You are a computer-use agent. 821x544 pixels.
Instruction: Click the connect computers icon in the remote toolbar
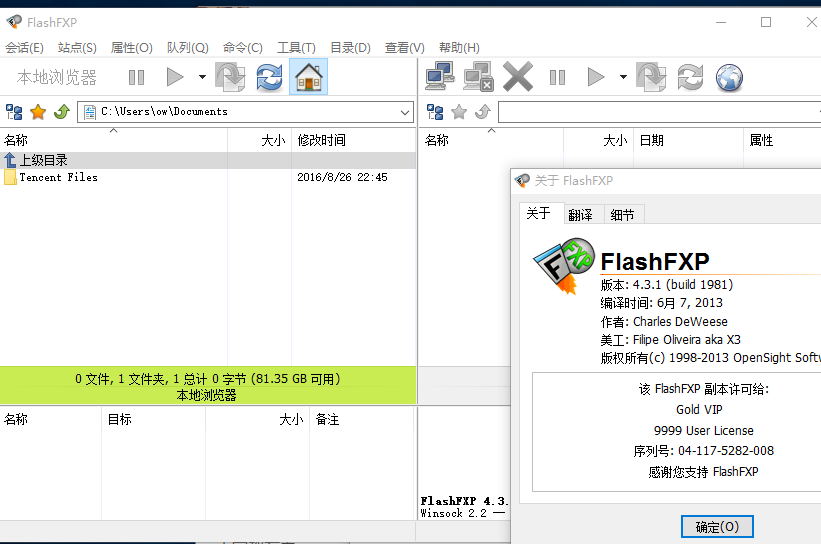440,76
